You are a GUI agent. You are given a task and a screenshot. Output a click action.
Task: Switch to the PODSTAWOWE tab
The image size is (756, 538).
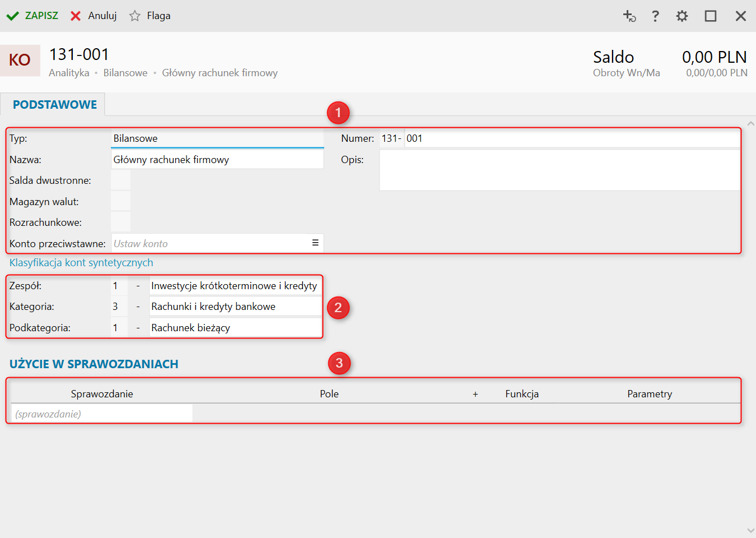[x=54, y=105]
